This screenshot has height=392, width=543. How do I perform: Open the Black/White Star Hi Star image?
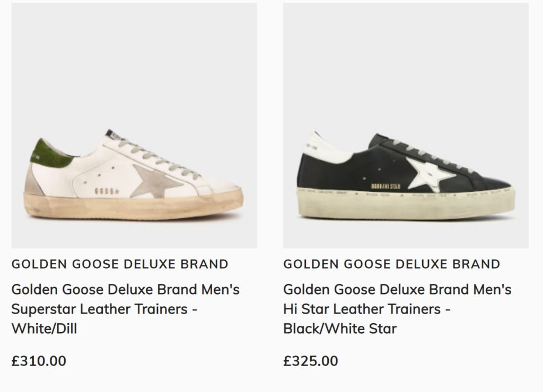tap(406, 126)
